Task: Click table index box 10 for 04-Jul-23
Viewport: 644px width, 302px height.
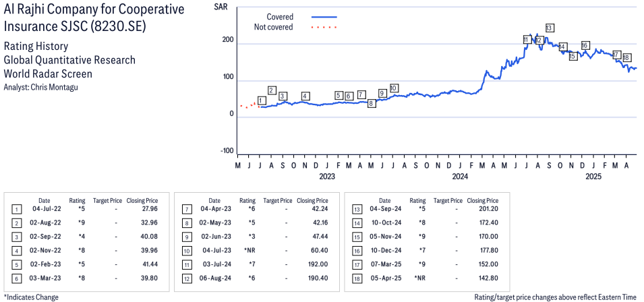Action: (x=186, y=251)
